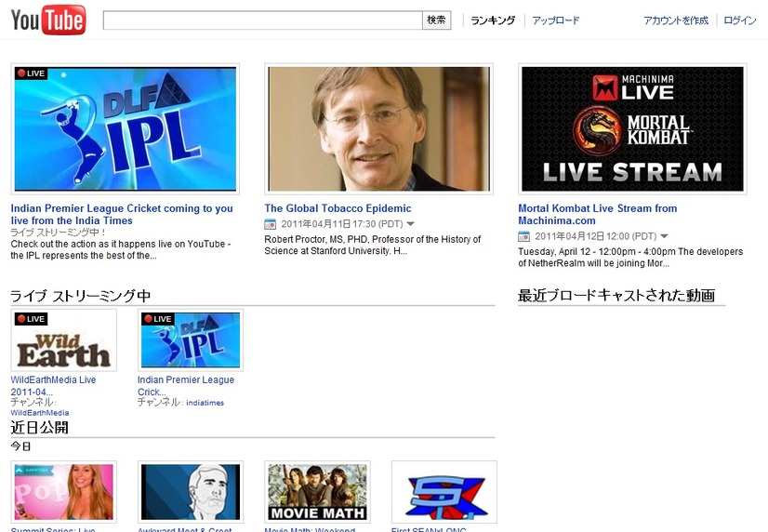This screenshot has width=768, height=532.
Task: Click アカウントを作成 to create an account
Action: (x=676, y=20)
